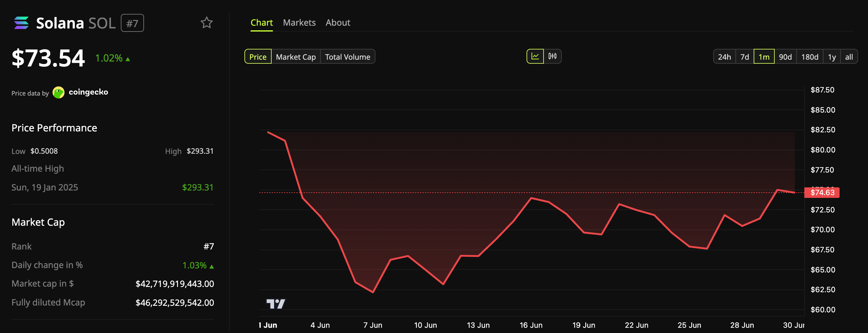The width and height of the screenshot is (868, 333).
Task: Set chart range to 1y
Action: (x=832, y=57)
